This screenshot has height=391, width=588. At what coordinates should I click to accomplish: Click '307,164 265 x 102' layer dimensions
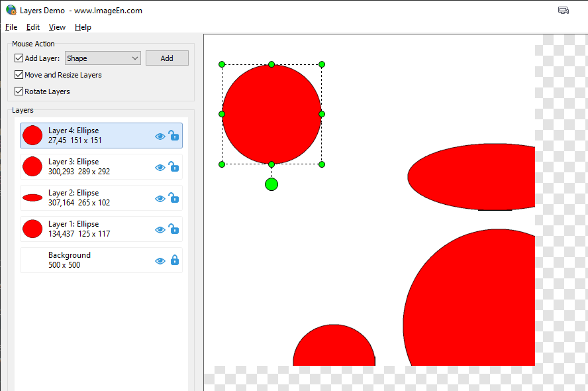pyautogui.click(x=79, y=203)
